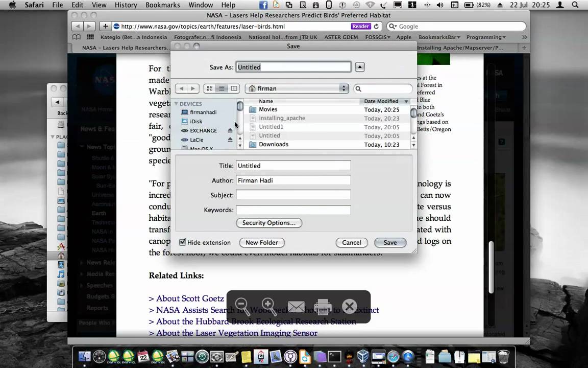
Task: Click the Safari page vertical scrollbar thumb
Action: click(x=491, y=267)
